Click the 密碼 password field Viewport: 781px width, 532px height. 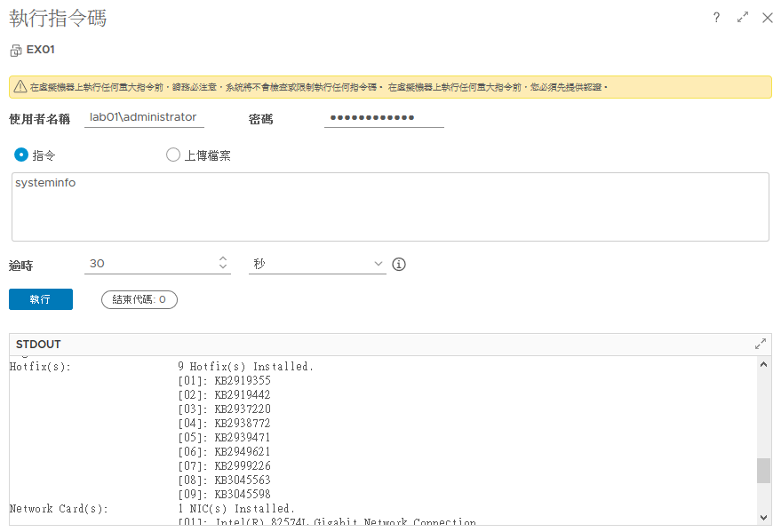(383, 117)
